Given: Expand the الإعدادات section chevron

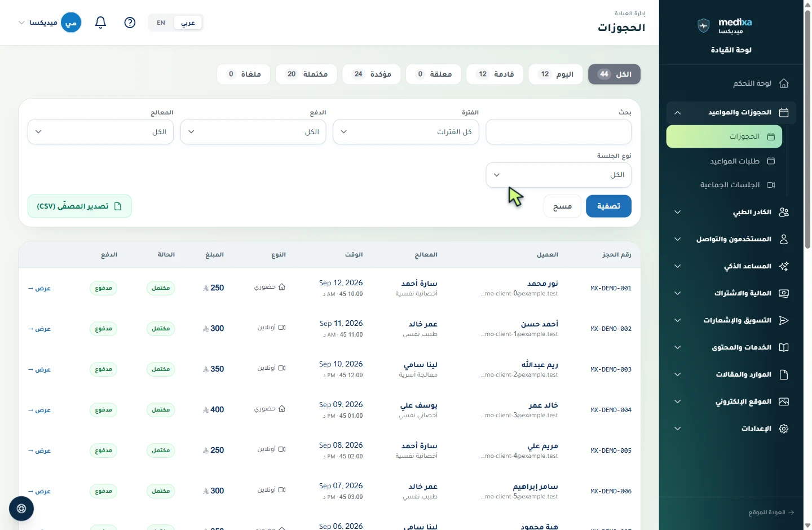Looking at the screenshot, I should (678, 429).
